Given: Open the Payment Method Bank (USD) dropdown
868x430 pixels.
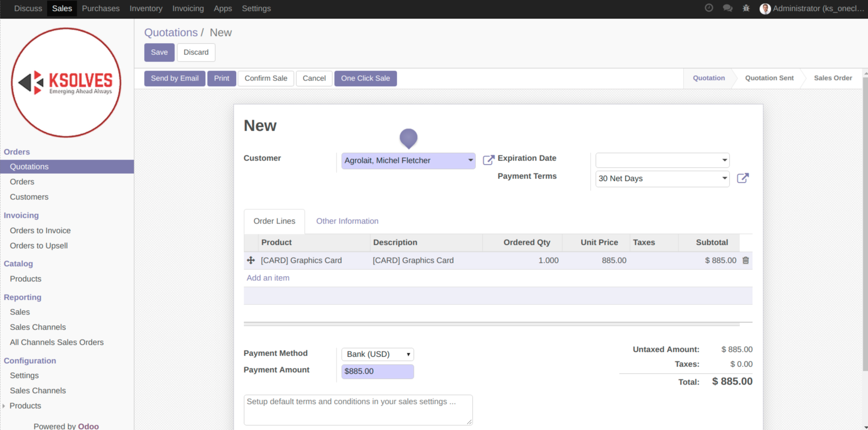Looking at the screenshot, I should (377, 354).
